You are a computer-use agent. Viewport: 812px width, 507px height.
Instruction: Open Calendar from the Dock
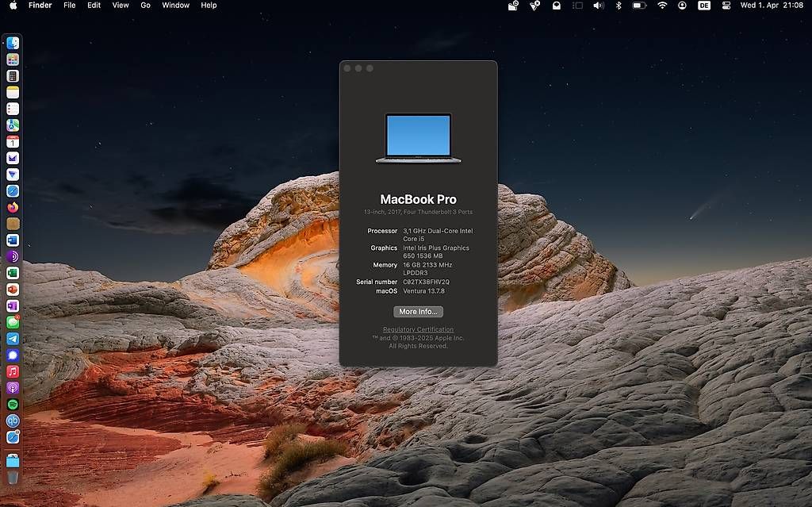click(13, 141)
